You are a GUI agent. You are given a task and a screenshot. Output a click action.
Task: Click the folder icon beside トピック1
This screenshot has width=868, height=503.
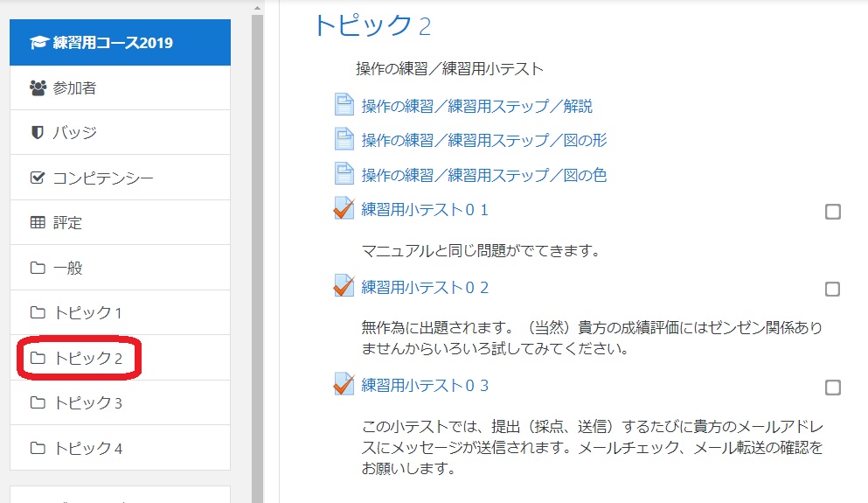pos(38,312)
